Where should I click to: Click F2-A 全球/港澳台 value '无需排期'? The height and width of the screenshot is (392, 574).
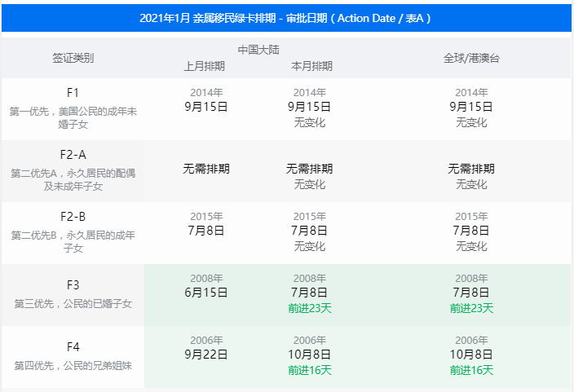[x=471, y=169]
